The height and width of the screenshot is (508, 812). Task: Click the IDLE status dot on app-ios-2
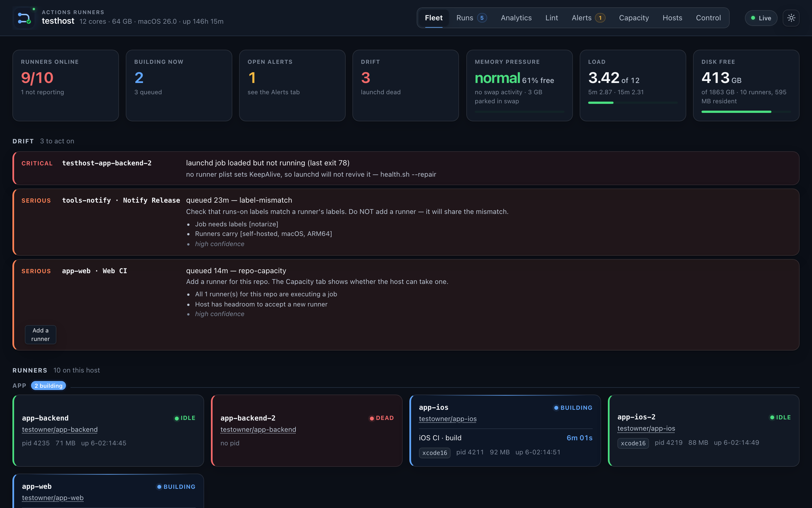(x=772, y=417)
